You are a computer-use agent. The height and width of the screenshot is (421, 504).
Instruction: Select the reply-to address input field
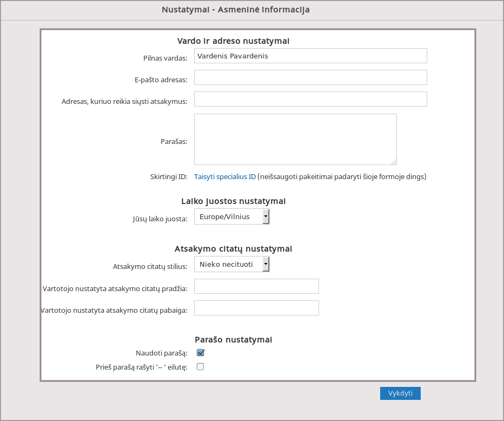310,99
